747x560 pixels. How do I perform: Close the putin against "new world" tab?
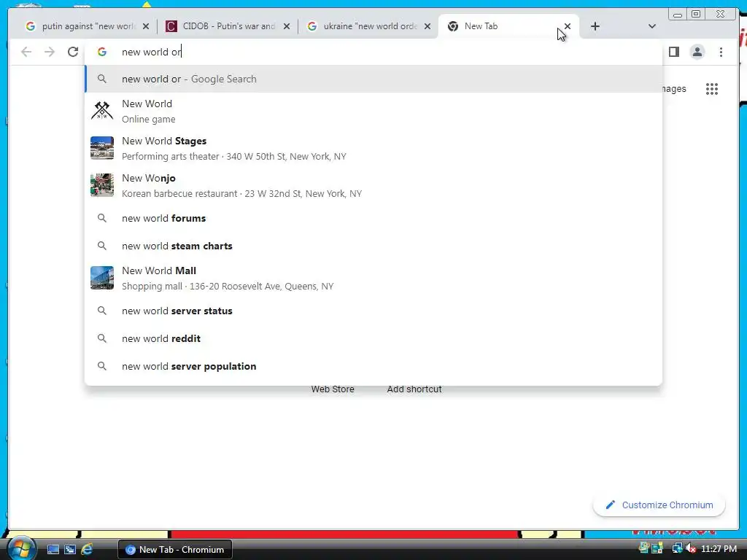[x=146, y=26]
